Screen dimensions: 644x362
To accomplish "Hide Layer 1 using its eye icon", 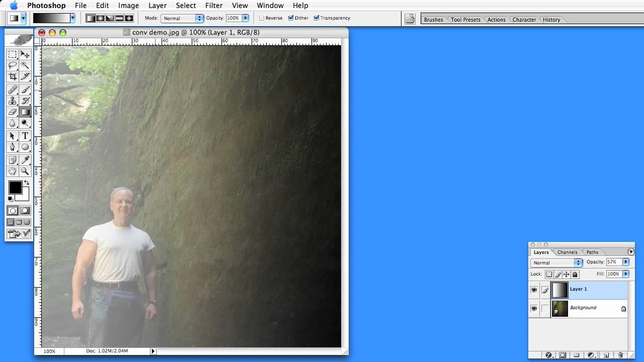I will coord(534,290).
